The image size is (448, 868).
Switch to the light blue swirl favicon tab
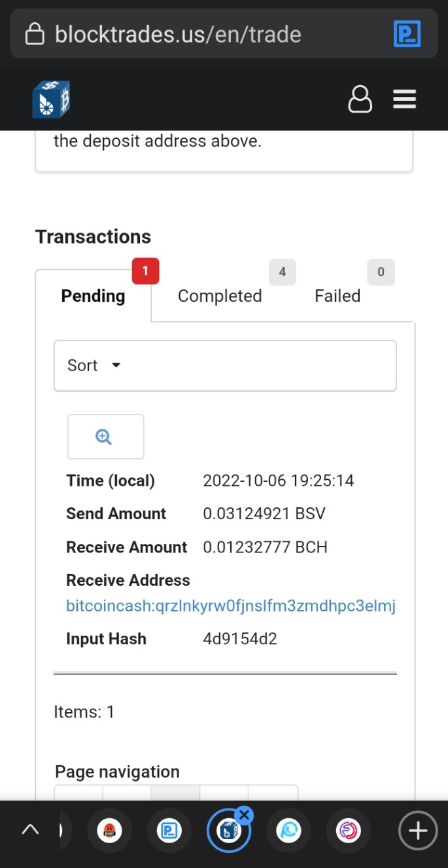(x=289, y=831)
